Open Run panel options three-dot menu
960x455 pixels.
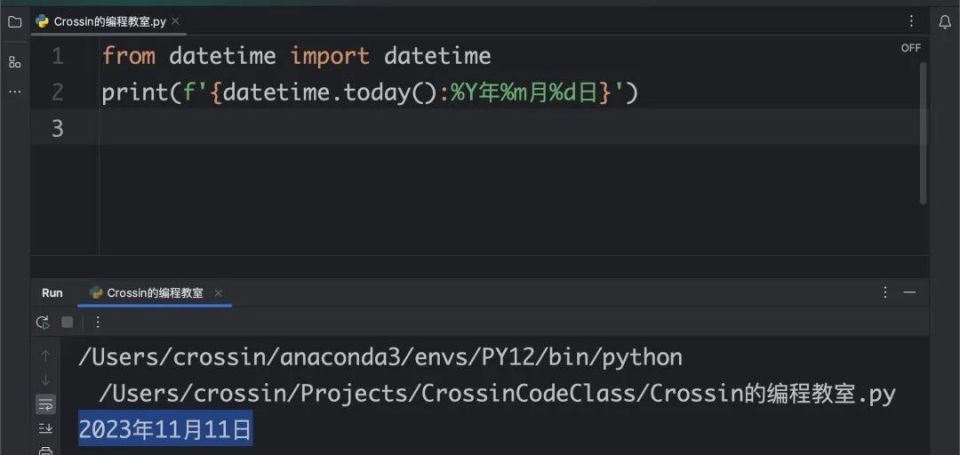coord(885,292)
